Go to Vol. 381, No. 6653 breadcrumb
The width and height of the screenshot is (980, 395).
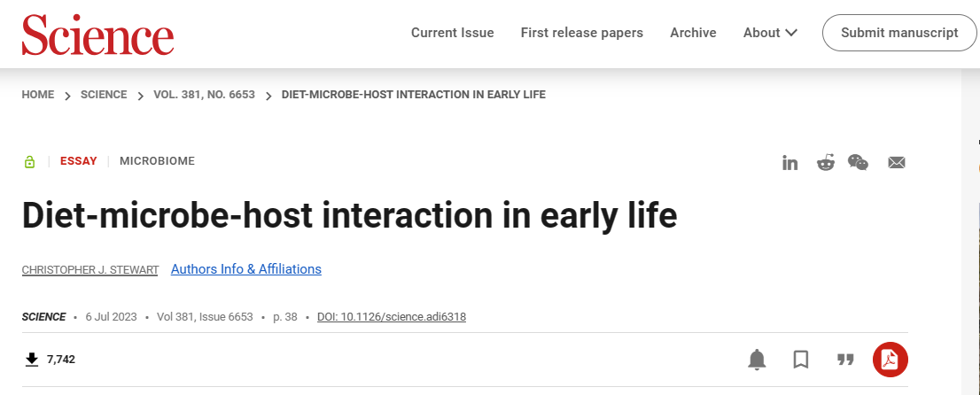coord(205,95)
